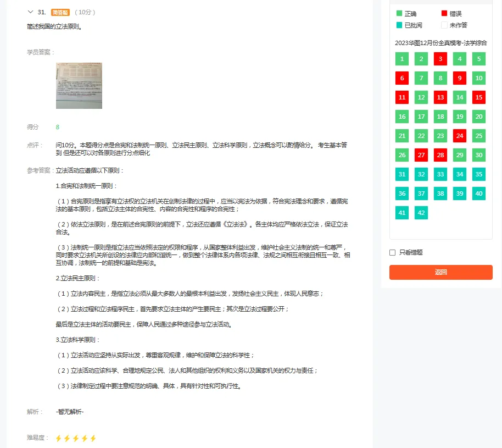502x448 pixels.
Task: Click the question text 简述我国的立法原则
Action: click(x=54, y=26)
